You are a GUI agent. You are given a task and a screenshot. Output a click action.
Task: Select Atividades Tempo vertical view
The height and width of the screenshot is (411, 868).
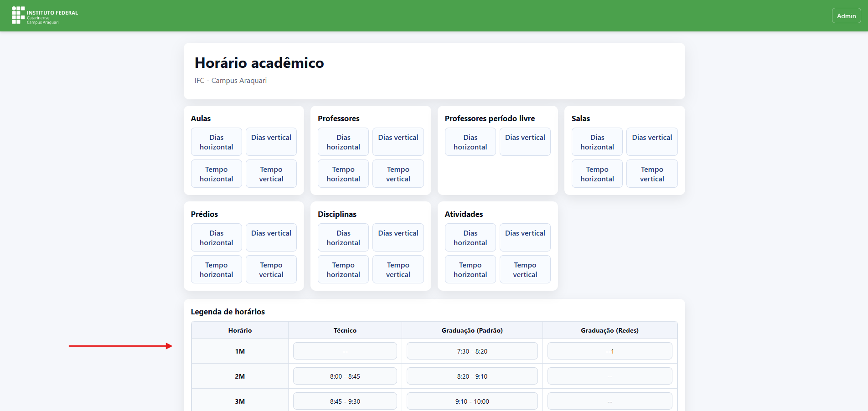(525, 270)
